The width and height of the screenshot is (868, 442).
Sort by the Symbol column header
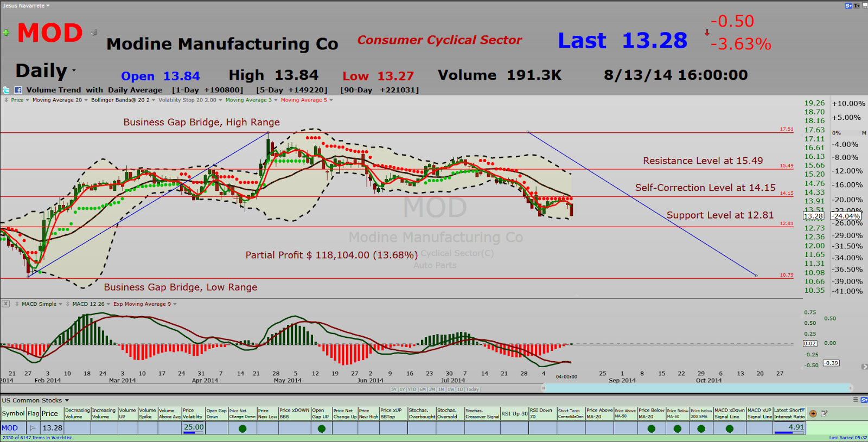click(13, 413)
